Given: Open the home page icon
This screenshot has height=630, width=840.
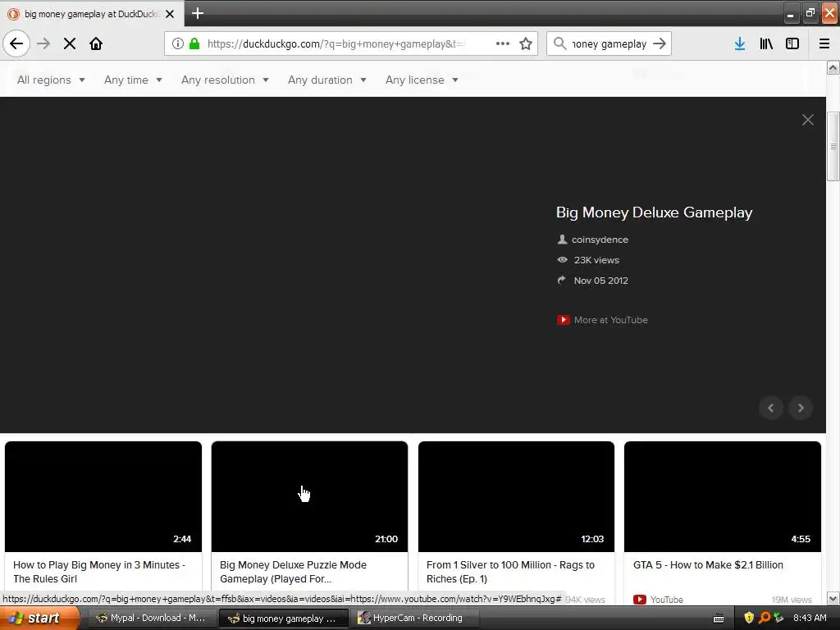Looking at the screenshot, I should pos(96,43).
